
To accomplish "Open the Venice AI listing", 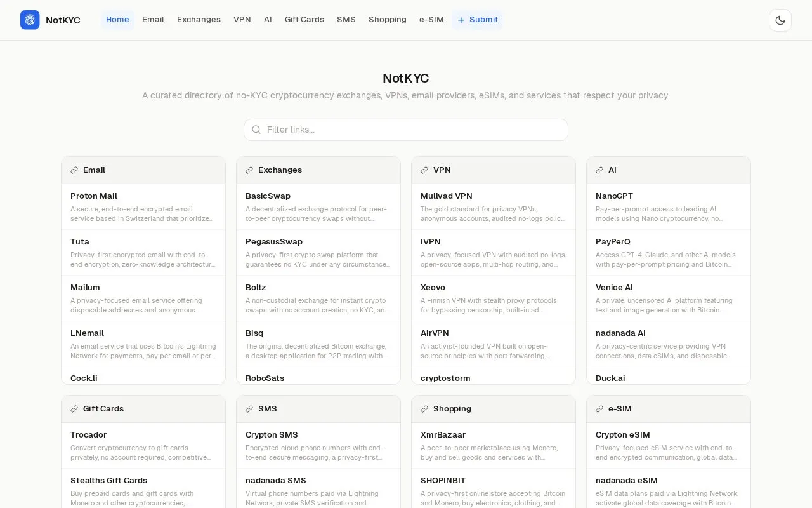I will click(669, 298).
